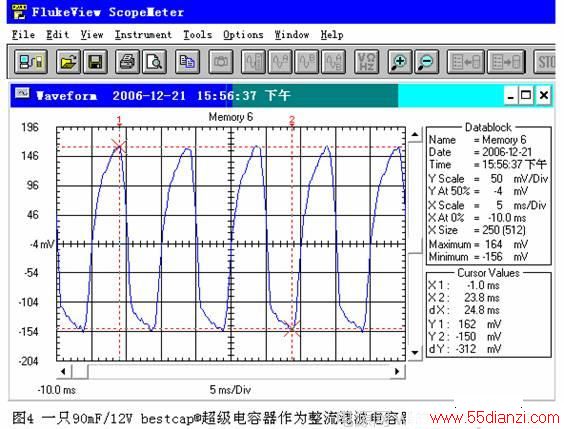Image resolution: width=564 pixels, height=429 pixels.
Task: Click the Waveform window title icon
Action: pyautogui.click(x=22, y=94)
